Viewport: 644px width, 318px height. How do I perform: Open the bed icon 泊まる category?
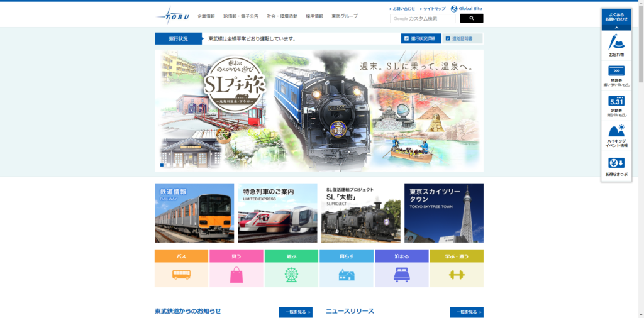click(x=402, y=275)
